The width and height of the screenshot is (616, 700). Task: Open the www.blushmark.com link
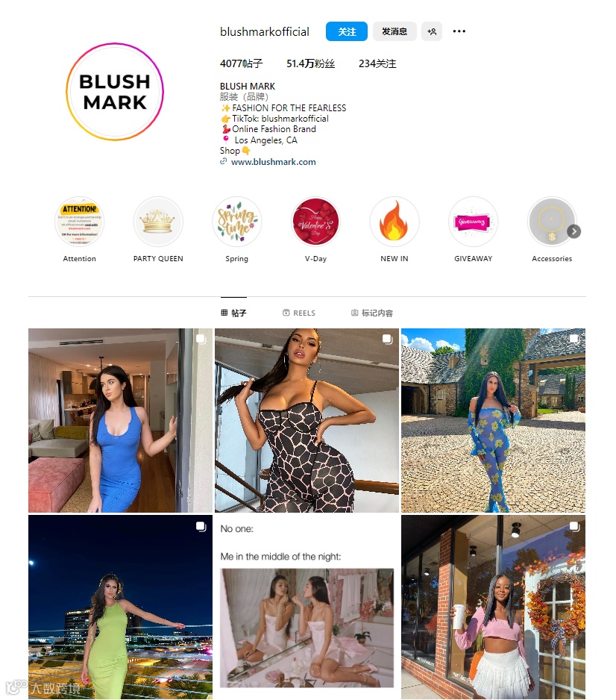(273, 162)
